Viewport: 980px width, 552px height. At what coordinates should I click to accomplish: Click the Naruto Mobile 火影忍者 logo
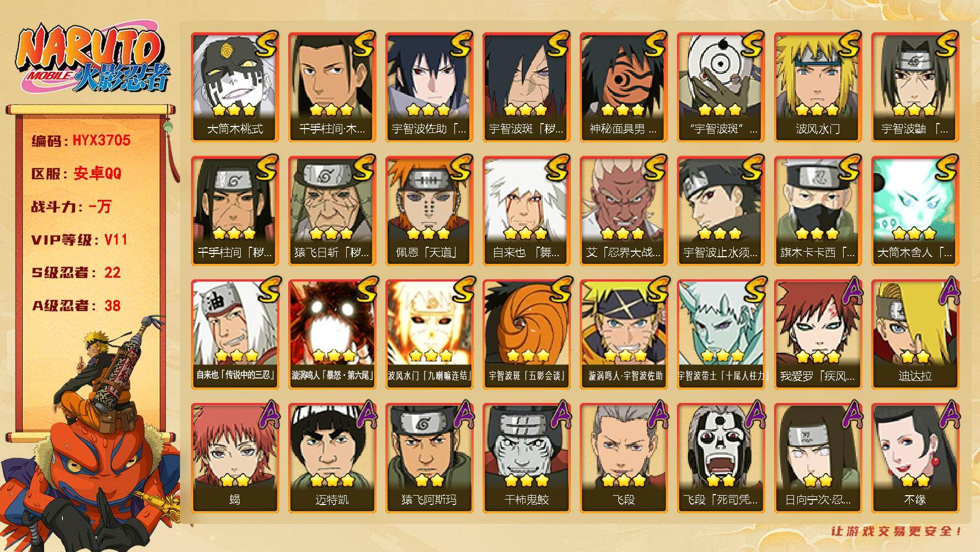(92, 59)
